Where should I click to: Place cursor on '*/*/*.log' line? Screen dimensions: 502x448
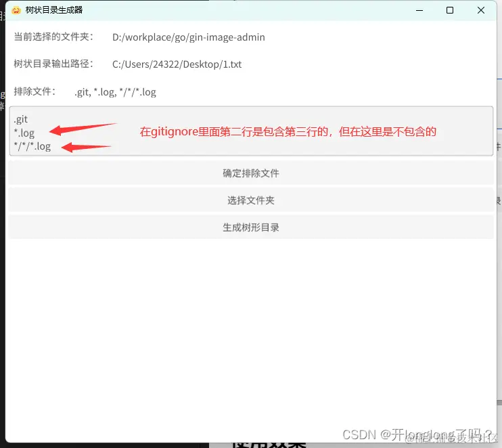(x=32, y=146)
